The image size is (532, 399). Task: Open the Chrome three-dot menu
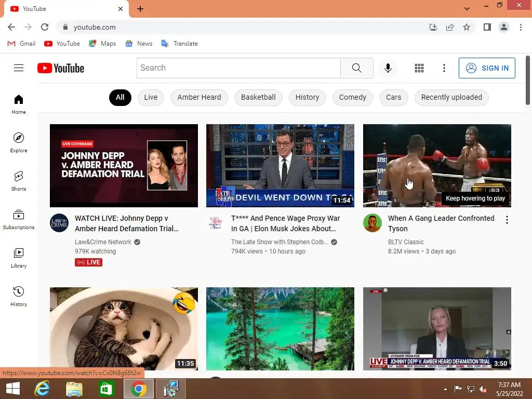[x=521, y=27]
